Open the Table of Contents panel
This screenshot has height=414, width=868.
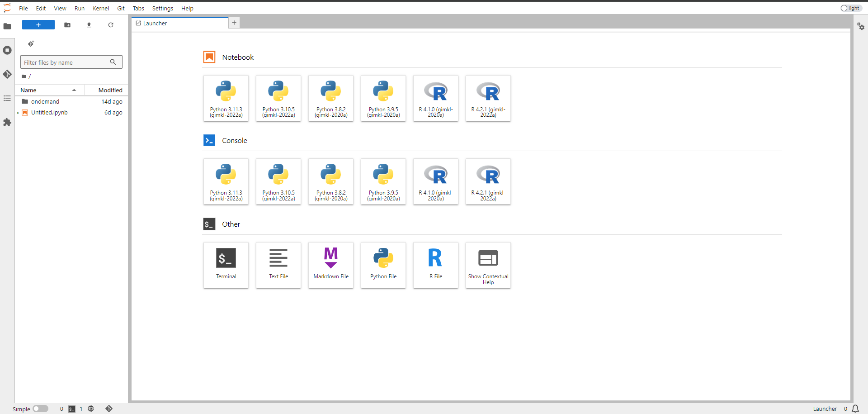pyautogui.click(x=7, y=98)
